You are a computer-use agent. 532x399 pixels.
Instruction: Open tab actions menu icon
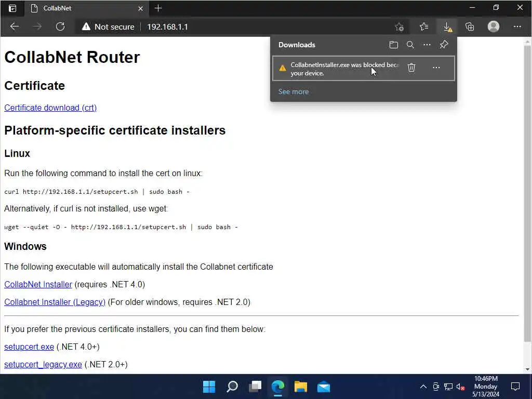[x=12, y=8]
